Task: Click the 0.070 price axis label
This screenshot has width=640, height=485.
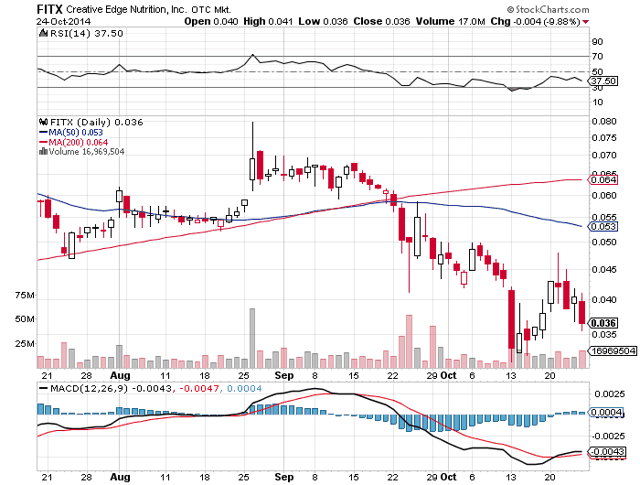Action: click(x=604, y=155)
